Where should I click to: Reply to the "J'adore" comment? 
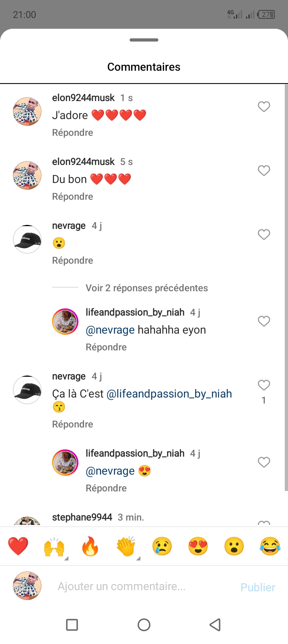tap(72, 133)
